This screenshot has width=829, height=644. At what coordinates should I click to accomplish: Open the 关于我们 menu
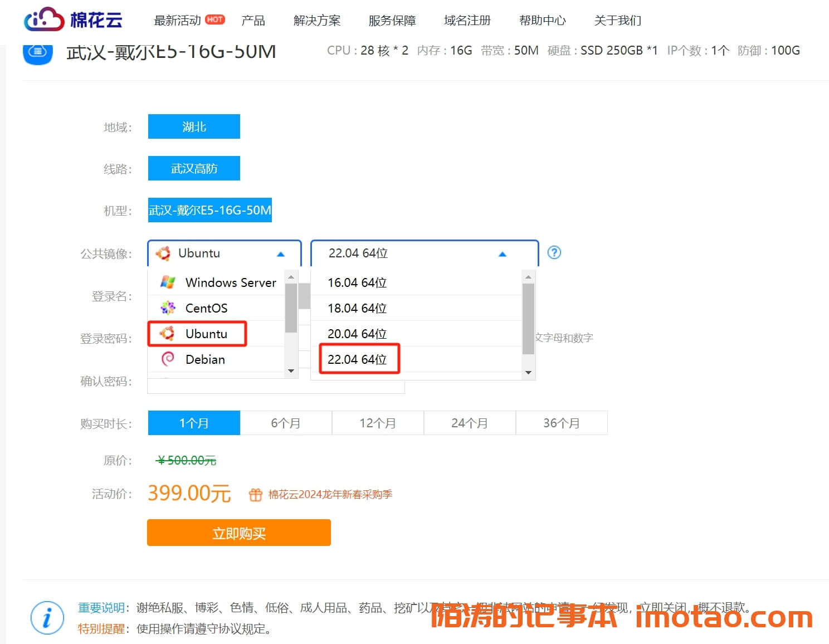tap(618, 21)
